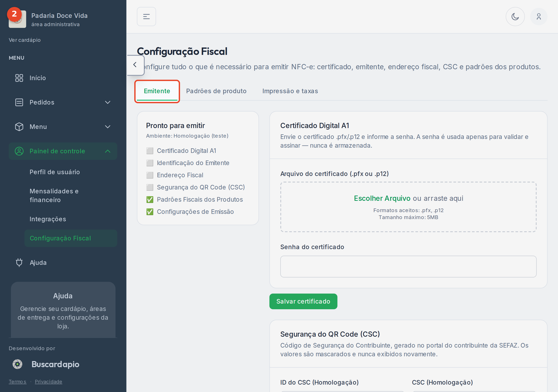Collapse the Painel de controle chevron
This screenshot has width=558, height=392.
(107, 151)
